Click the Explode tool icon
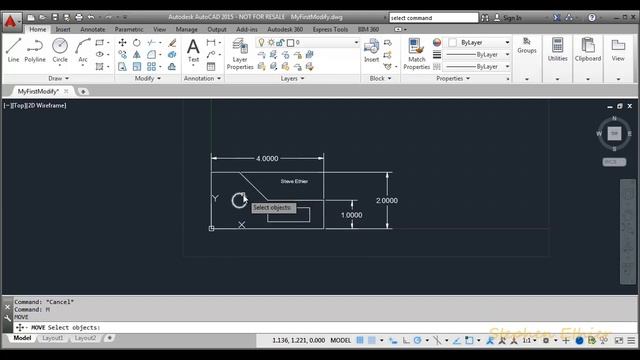640x360 pixels. (172, 54)
